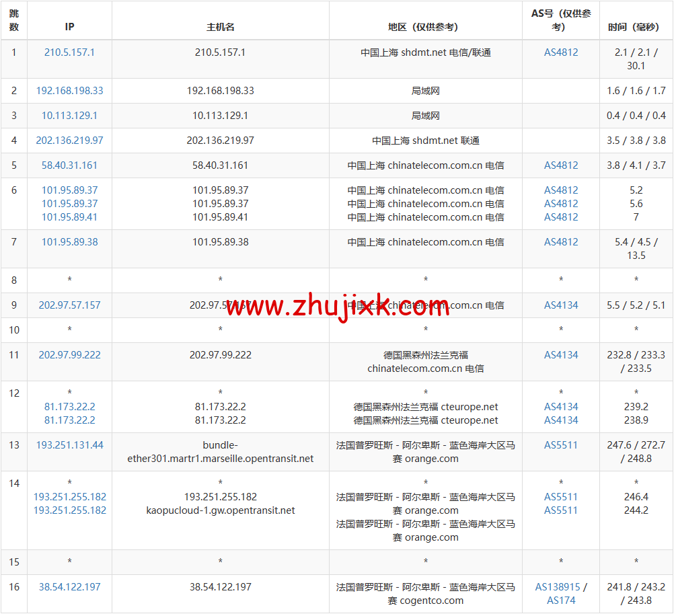Click the destination IP 38.54.122.197 link

(x=69, y=586)
